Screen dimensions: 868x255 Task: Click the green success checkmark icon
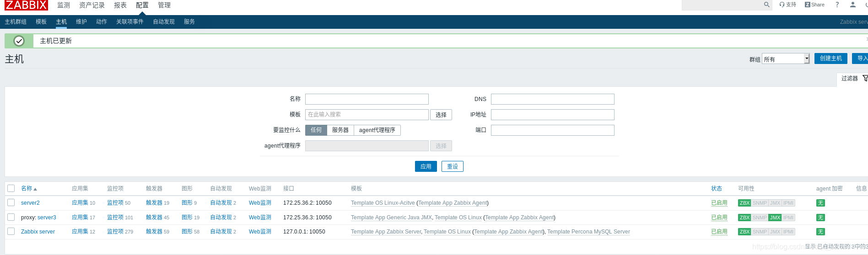pos(19,41)
